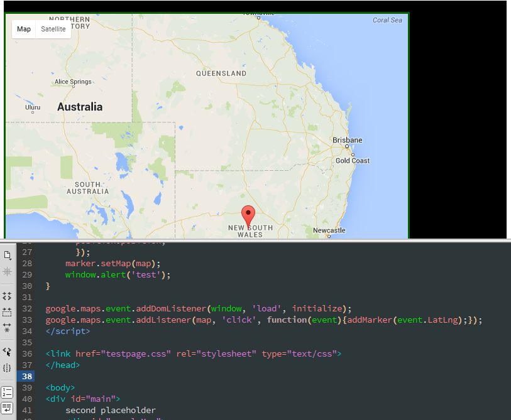The image size is (511, 420).
Task: Click the QUEENSLAND state label
Action: (x=221, y=73)
